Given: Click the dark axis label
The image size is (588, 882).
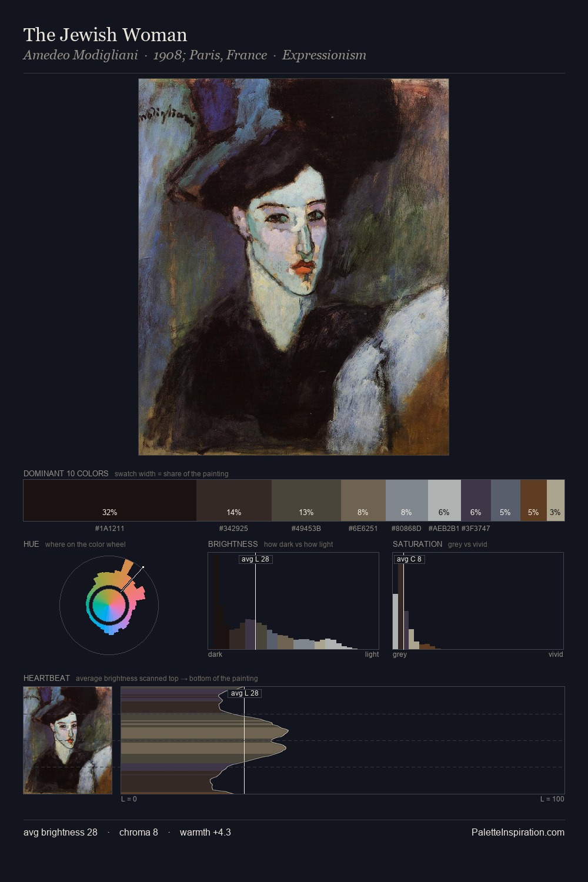Looking at the screenshot, I should 215,654.
